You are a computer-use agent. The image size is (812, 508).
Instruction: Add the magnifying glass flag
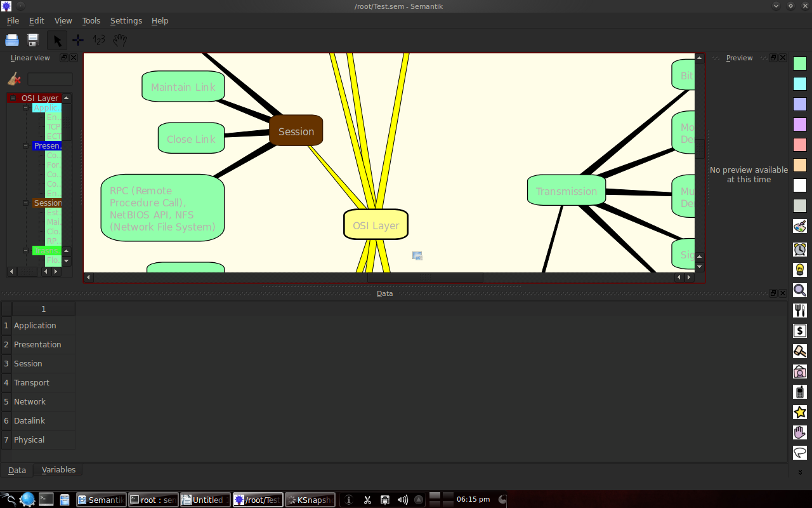[800, 290]
